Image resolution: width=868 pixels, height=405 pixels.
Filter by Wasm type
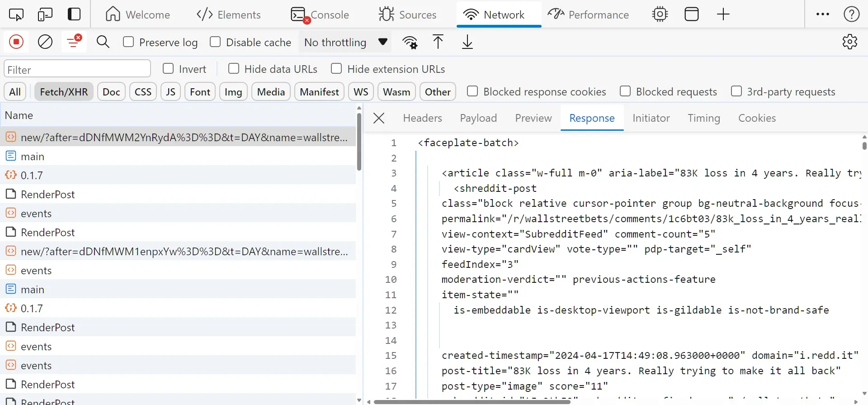tap(396, 92)
